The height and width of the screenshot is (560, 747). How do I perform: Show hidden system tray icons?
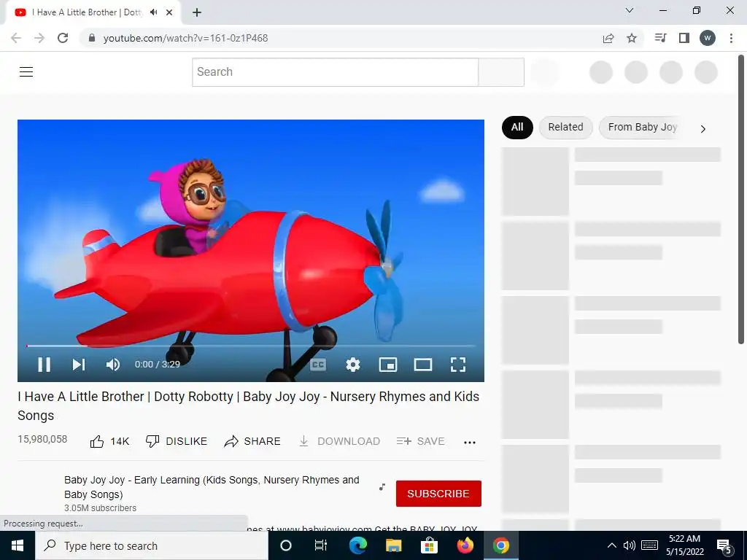(612, 545)
